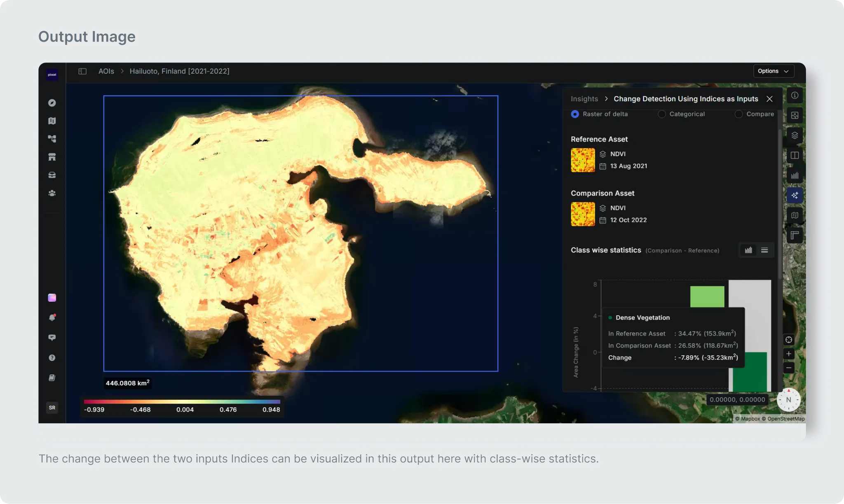
Task: Open the folded map icon in left sidebar
Action: pyautogui.click(x=52, y=121)
